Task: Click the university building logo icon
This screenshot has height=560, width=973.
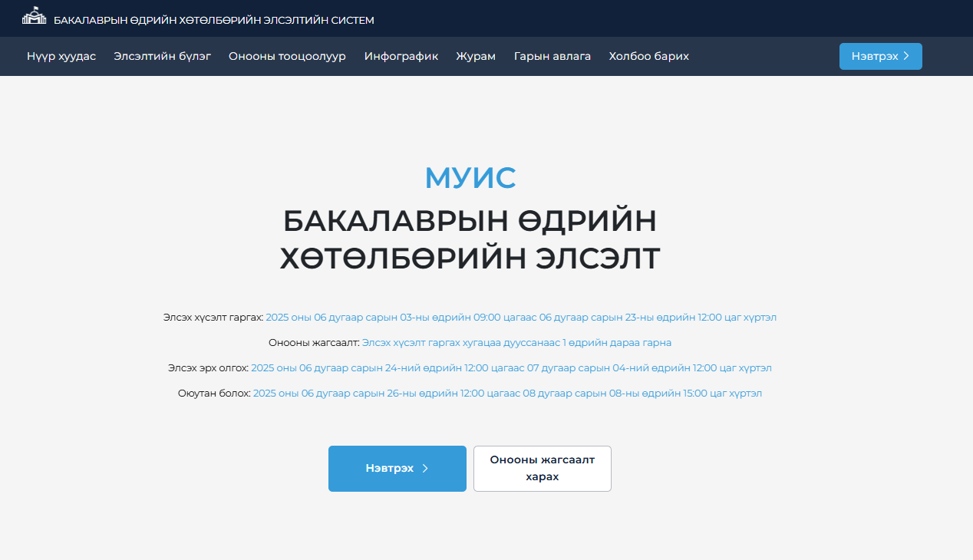Action: pos(35,15)
